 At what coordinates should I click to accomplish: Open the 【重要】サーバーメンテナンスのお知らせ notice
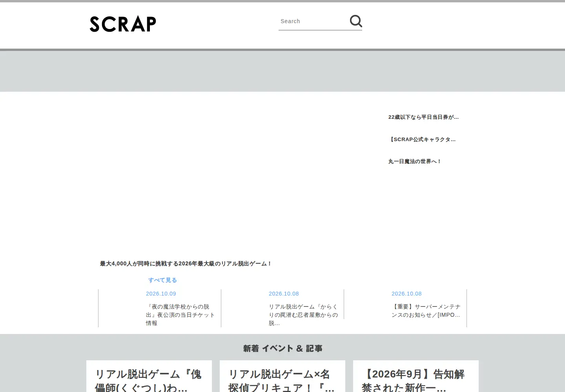click(426, 311)
